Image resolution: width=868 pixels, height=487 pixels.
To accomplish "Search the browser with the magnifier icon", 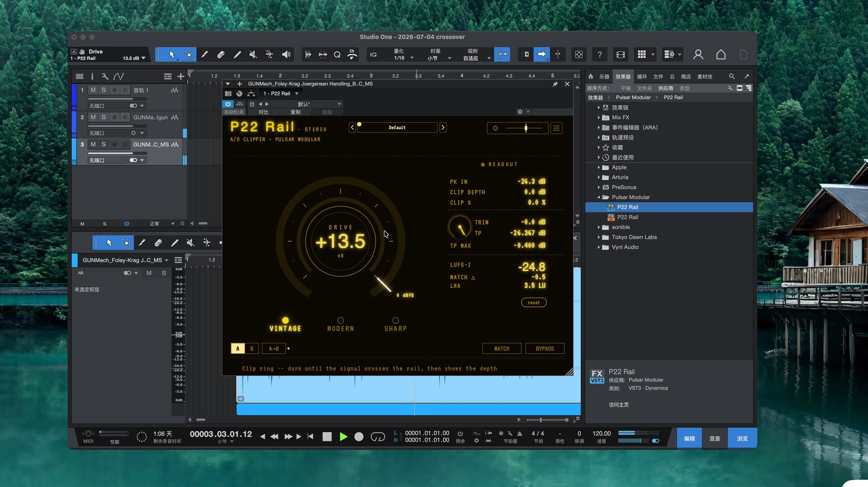I will tap(732, 76).
